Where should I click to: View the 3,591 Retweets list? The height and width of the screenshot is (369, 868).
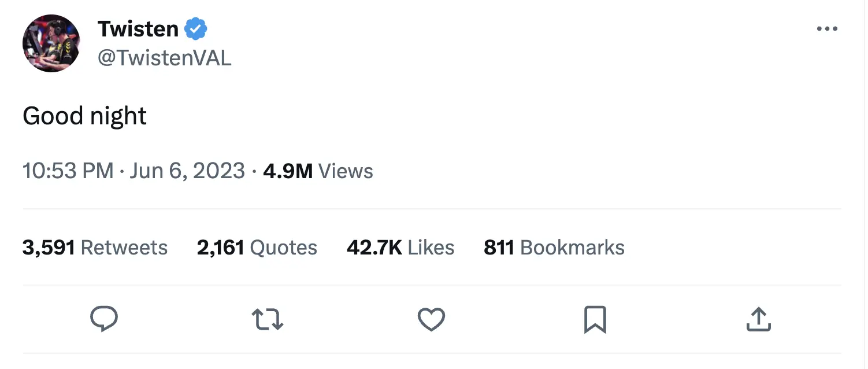point(95,248)
